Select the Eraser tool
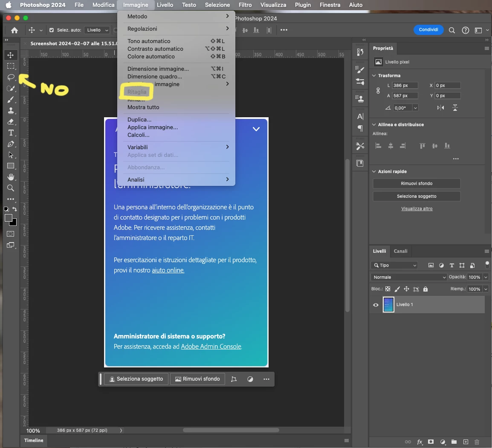The width and height of the screenshot is (492, 448). 11,122
